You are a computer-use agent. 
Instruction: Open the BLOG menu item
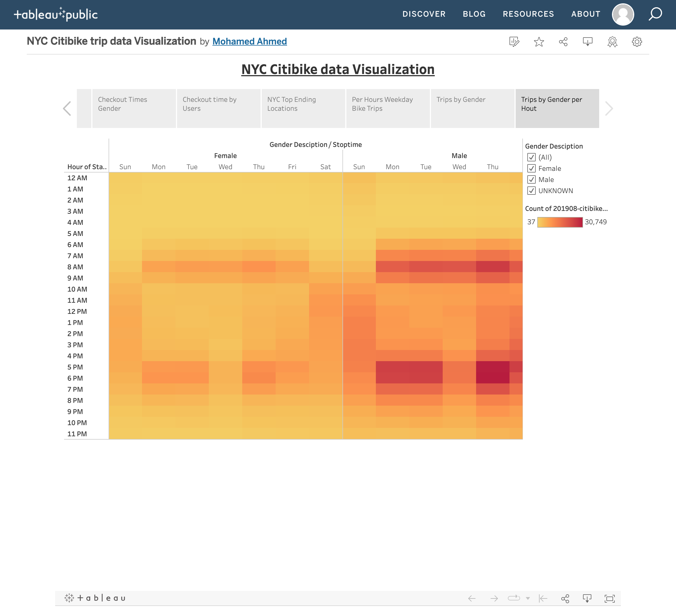pos(474,14)
